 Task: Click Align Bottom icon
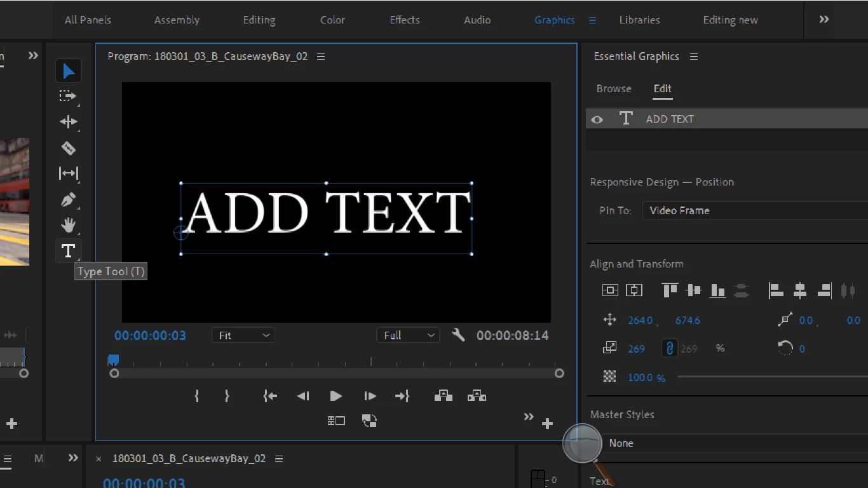coord(718,290)
